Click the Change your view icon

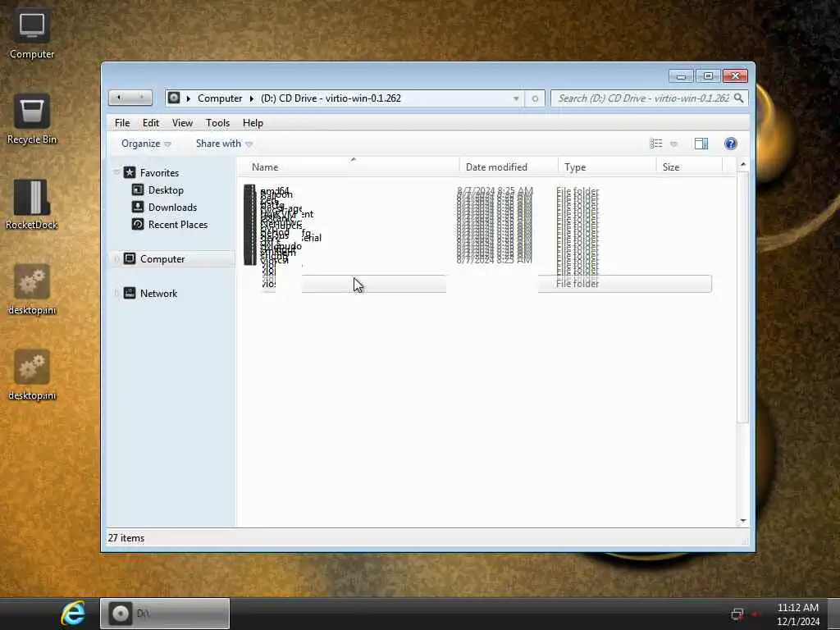click(655, 144)
